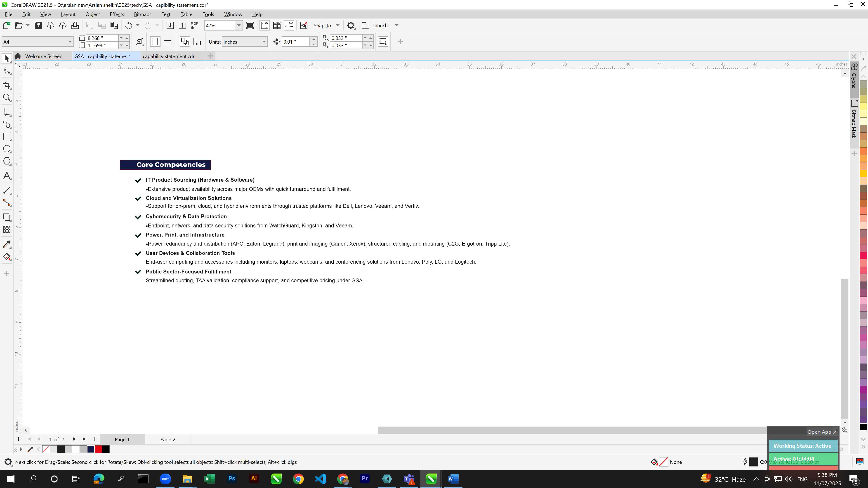
Task: Create a new document
Action: (6, 25)
